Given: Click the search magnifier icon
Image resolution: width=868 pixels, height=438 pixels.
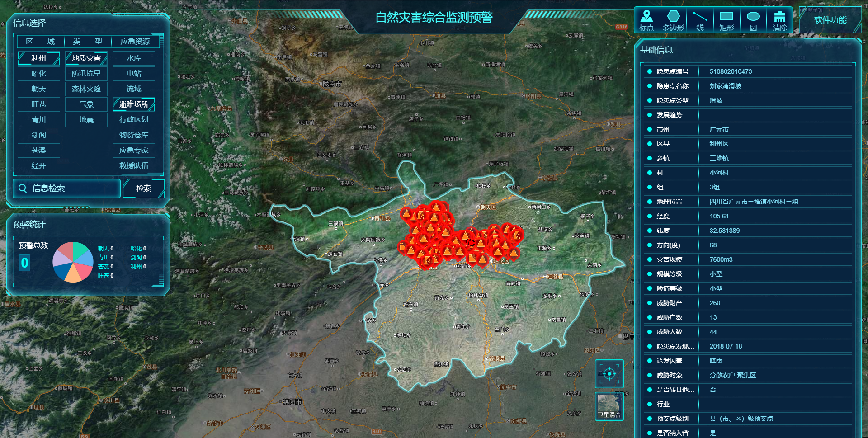Looking at the screenshot, I should pyautogui.click(x=22, y=188).
